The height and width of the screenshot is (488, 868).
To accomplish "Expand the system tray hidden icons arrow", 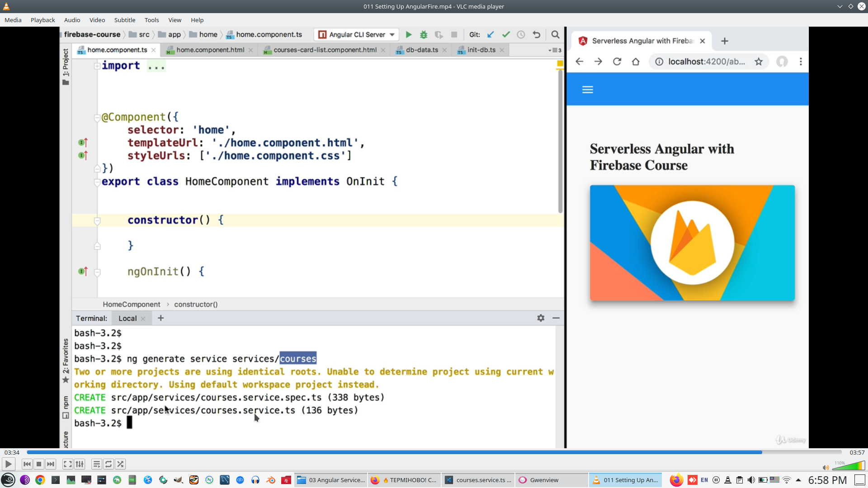I will pyautogui.click(x=798, y=480).
